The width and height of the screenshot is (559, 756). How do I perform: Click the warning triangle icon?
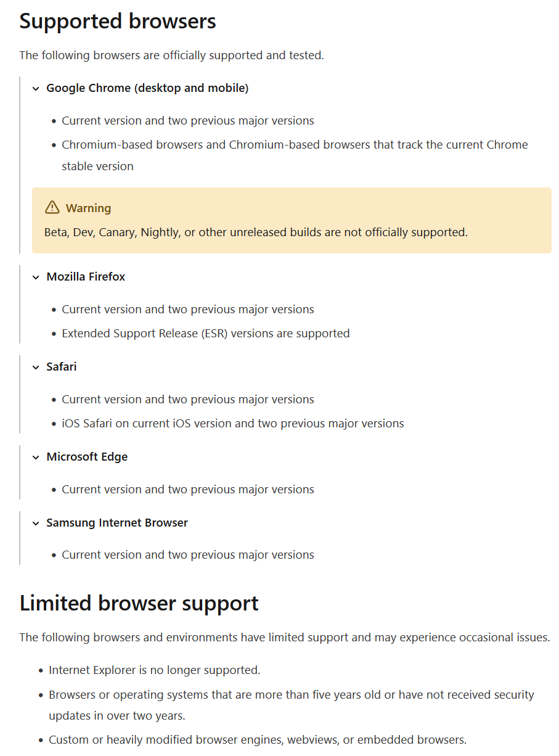tap(52, 208)
